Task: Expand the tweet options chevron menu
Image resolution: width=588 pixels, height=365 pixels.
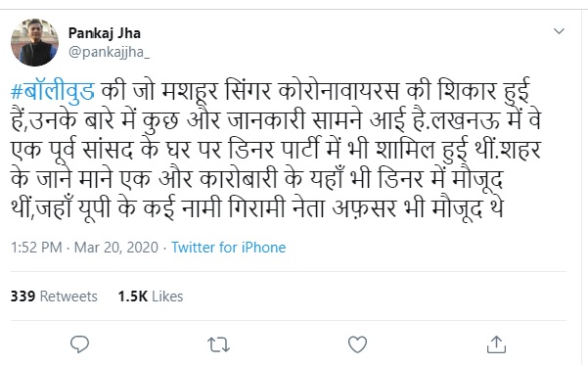Action: (x=559, y=31)
